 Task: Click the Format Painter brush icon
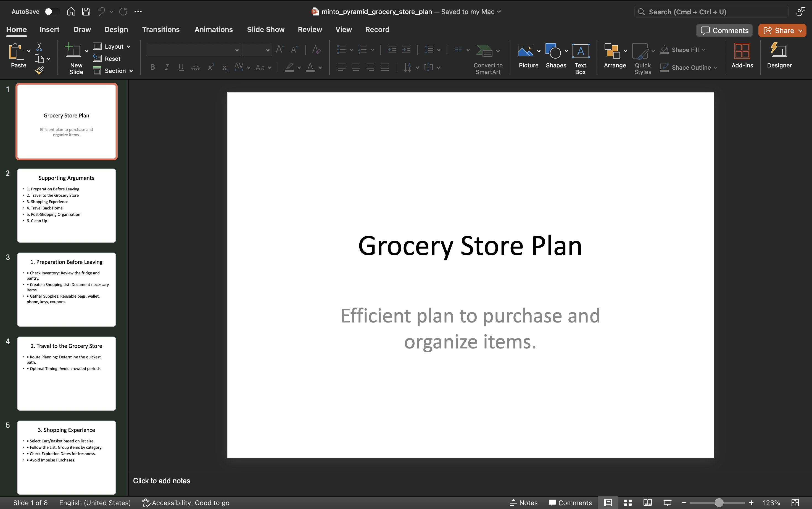point(39,70)
